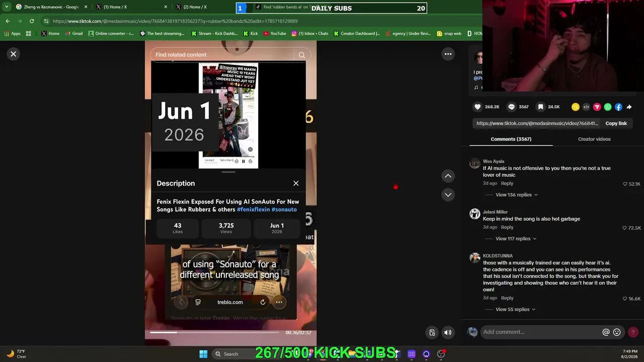Like the video with heart icon
Image resolution: width=644 pixels, height=362 pixels.
(477, 107)
